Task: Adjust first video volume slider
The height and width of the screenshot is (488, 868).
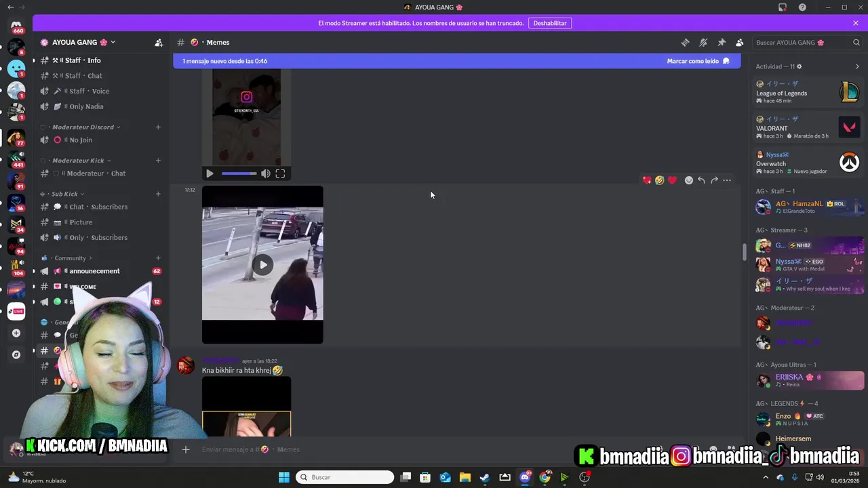Action: pyautogui.click(x=239, y=174)
